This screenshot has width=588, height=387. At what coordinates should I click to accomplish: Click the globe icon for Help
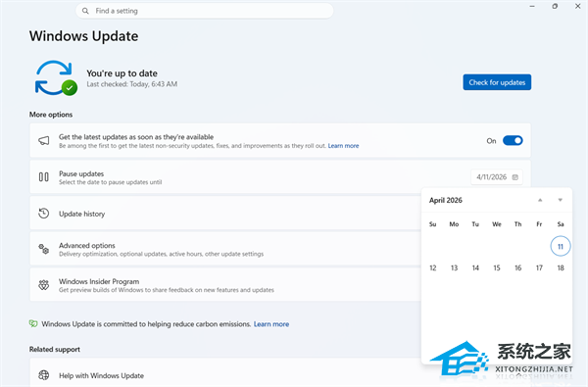coord(44,375)
